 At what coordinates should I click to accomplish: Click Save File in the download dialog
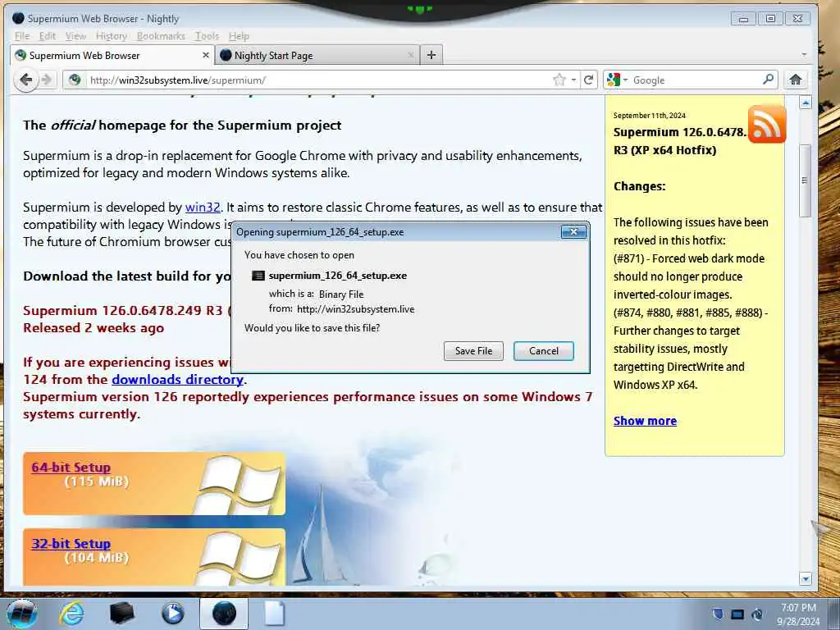[x=473, y=351]
